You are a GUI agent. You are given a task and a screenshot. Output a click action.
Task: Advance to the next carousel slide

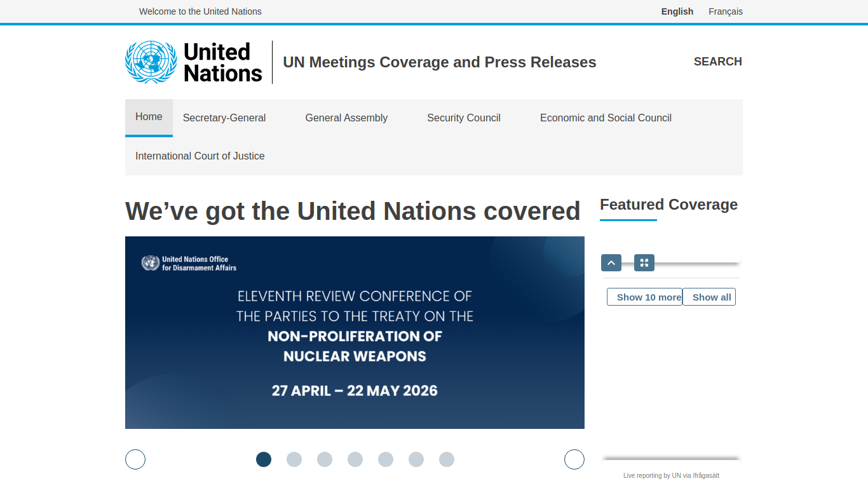(574, 459)
